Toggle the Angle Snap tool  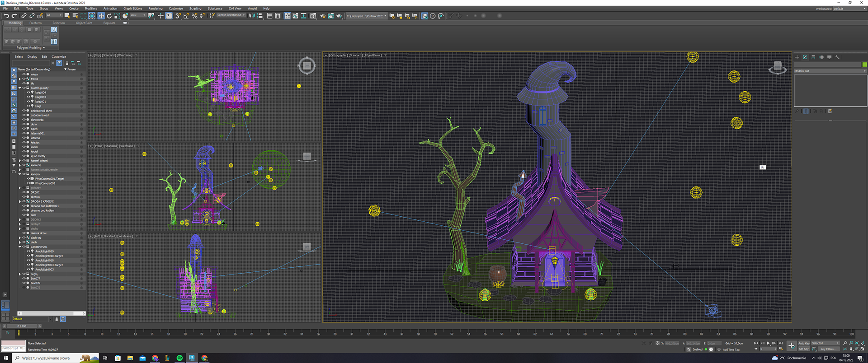[186, 16]
